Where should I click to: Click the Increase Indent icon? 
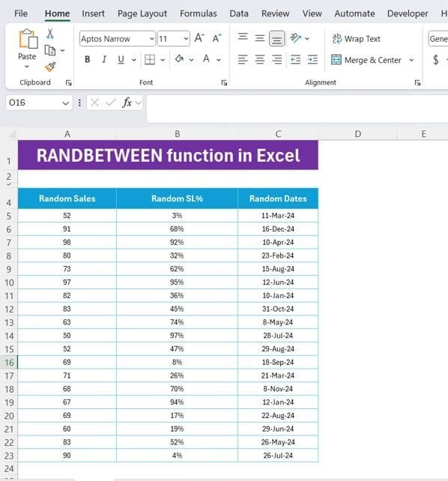(x=312, y=59)
